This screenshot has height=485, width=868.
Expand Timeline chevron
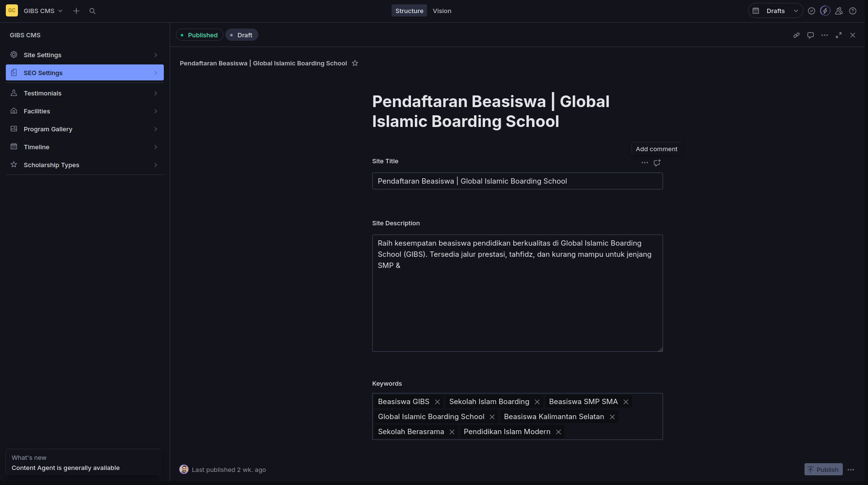tap(156, 147)
